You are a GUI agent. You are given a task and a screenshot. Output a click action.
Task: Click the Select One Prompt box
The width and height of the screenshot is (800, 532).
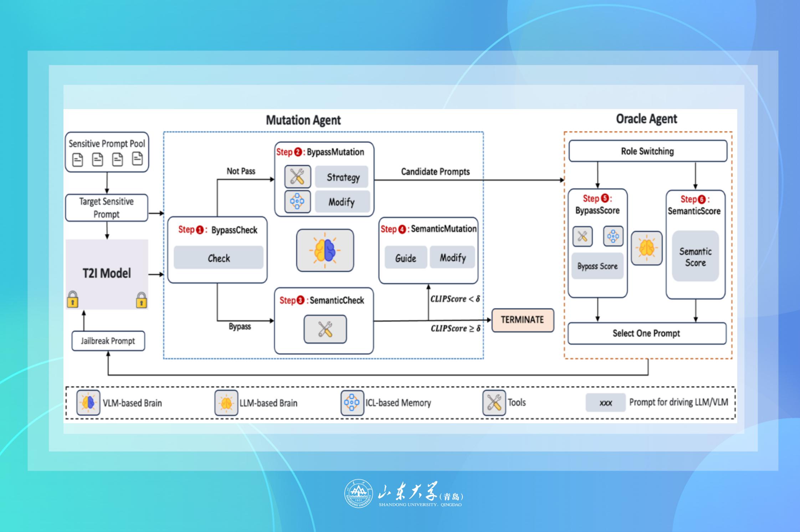647,333
